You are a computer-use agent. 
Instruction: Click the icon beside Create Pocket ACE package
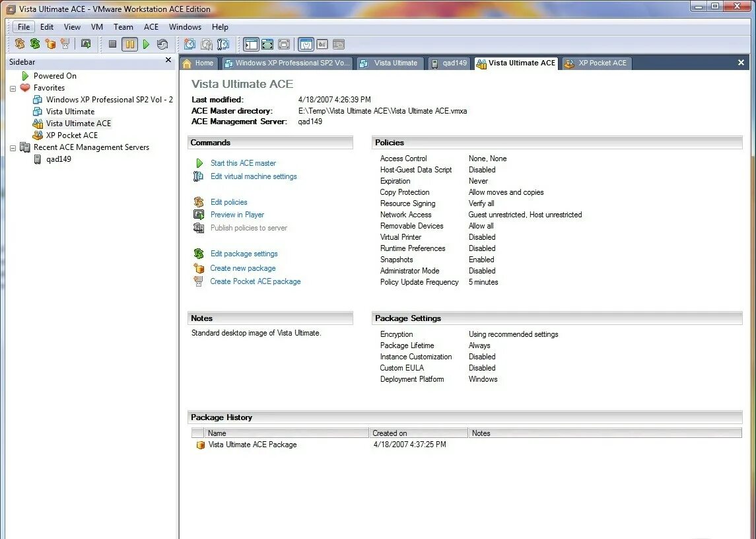[x=198, y=281]
